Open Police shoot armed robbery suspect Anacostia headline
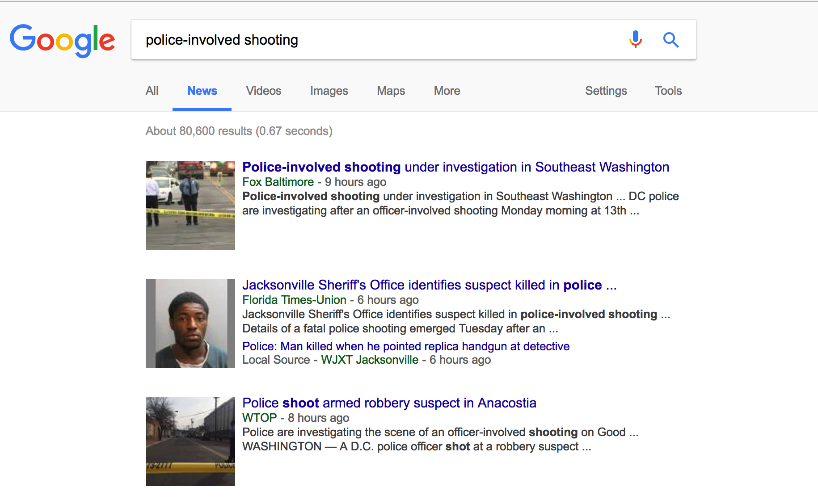The width and height of the screenshot is (818, 504). click(389, 403)
